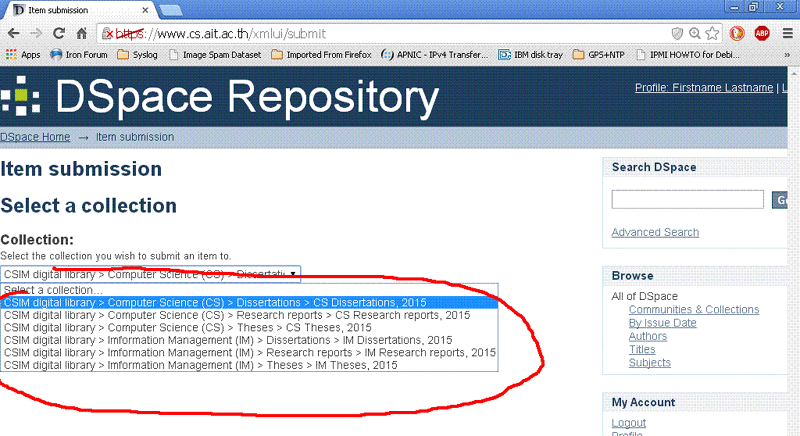Select IM Dissertations, 2015 option
Viewport: 800px width, 436px height.
[x=249, y=340]
